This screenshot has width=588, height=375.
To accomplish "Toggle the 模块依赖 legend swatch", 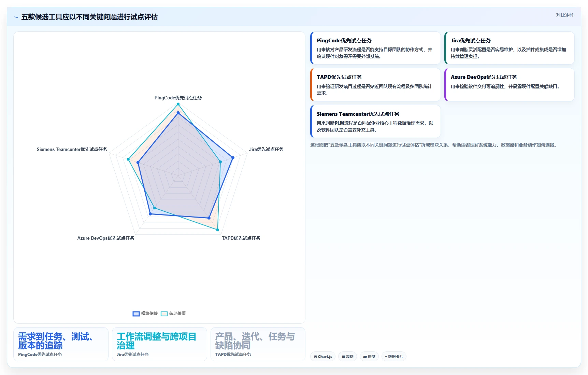I will pos(136,314).
